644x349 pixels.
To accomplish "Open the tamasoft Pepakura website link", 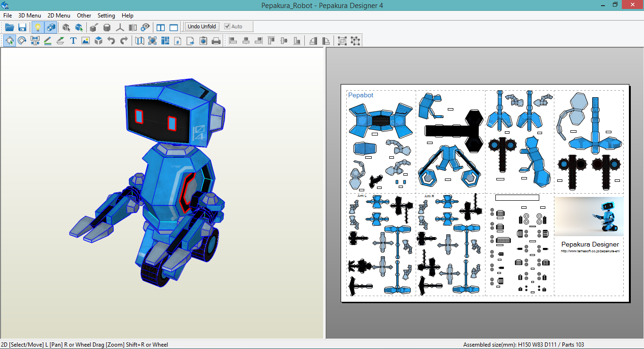I will pos(589,250).
